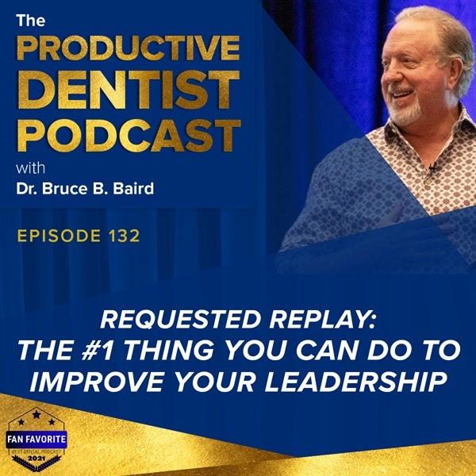The image size is (476, 476).
Task: Click the 'Dr. Bruce B. Baird' name
Action: (85, 189)
